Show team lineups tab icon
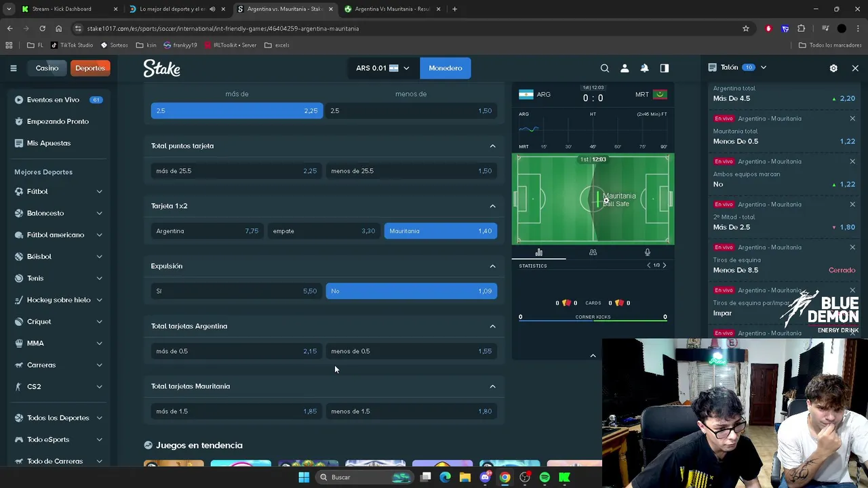 (593, 252)
